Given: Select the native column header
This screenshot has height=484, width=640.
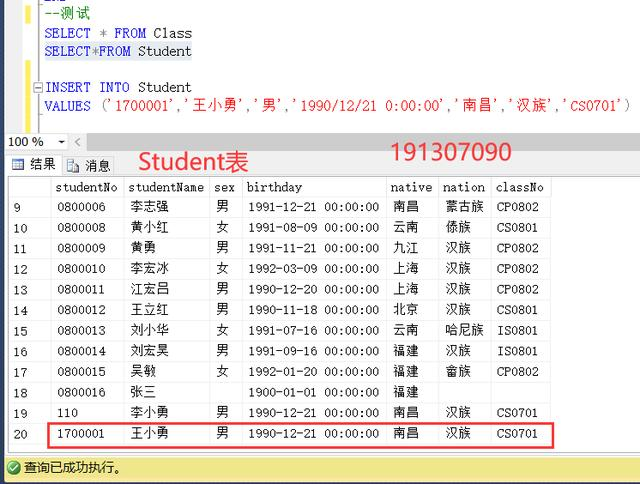Looking at the screenshot, I should click(411, 187).
